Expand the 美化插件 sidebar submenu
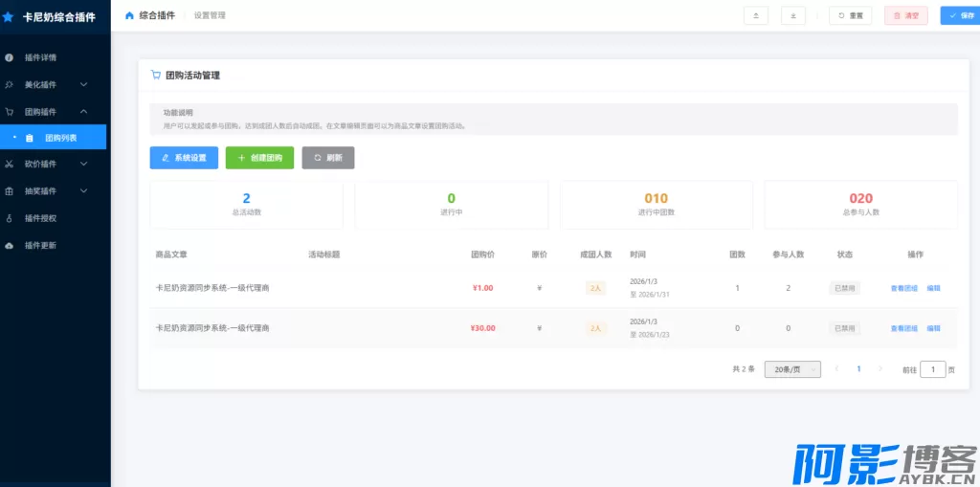The height and width of the screenshot is (487, 980). click(53, 84)
